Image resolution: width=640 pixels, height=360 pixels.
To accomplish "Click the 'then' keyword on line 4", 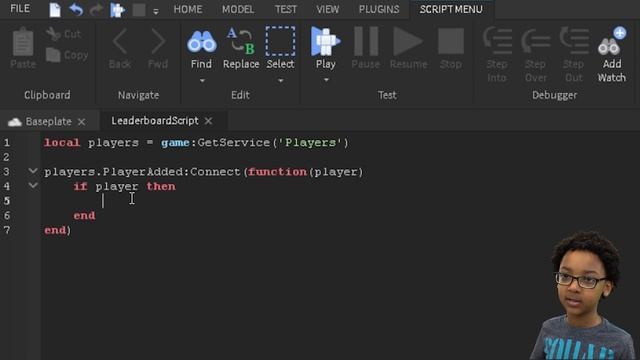I will tap(161, 187).
